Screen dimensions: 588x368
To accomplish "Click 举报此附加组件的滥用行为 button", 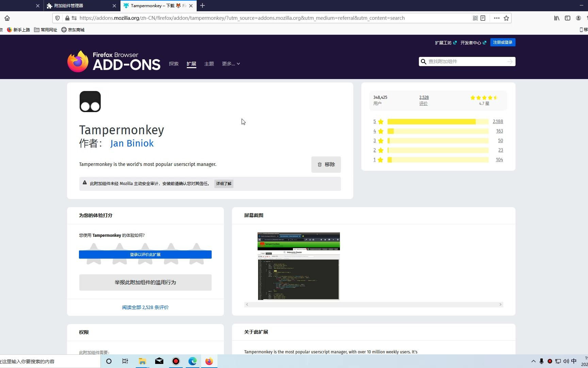I will pyautogui.click(x=145, y=282).
